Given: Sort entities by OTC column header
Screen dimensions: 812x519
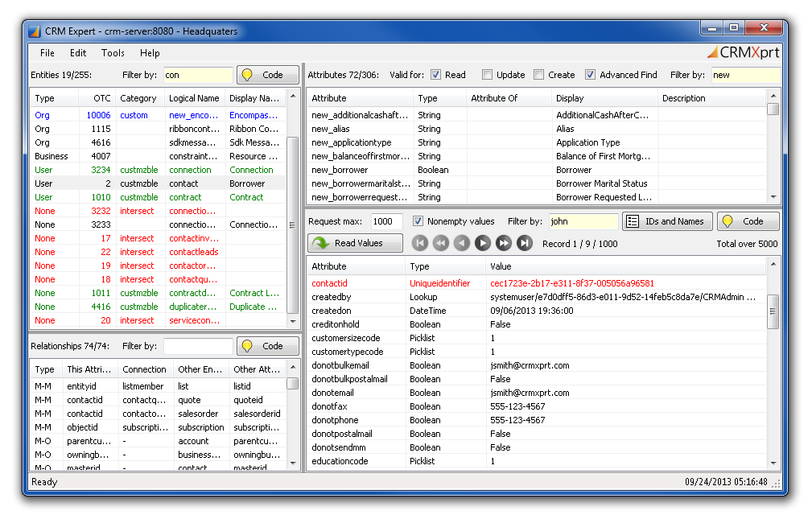Looking at the screenshot, I should click(x=97, y=98).
